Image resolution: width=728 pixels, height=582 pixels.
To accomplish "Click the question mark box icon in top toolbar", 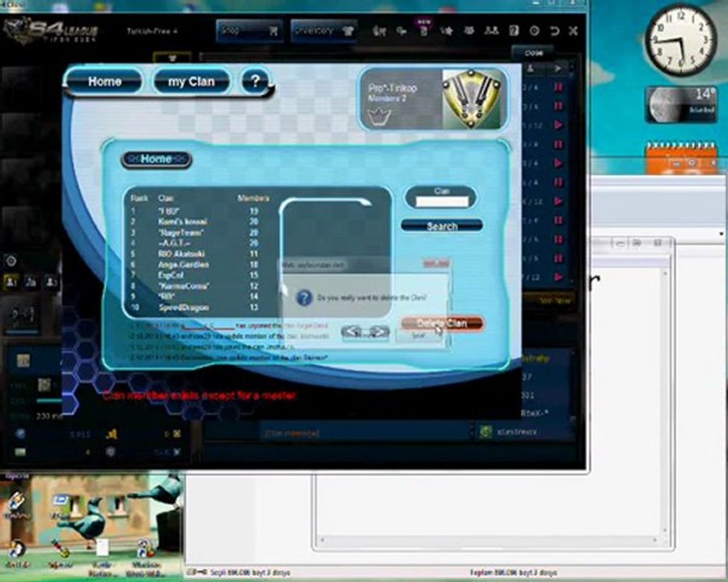I will coord(514,31).
